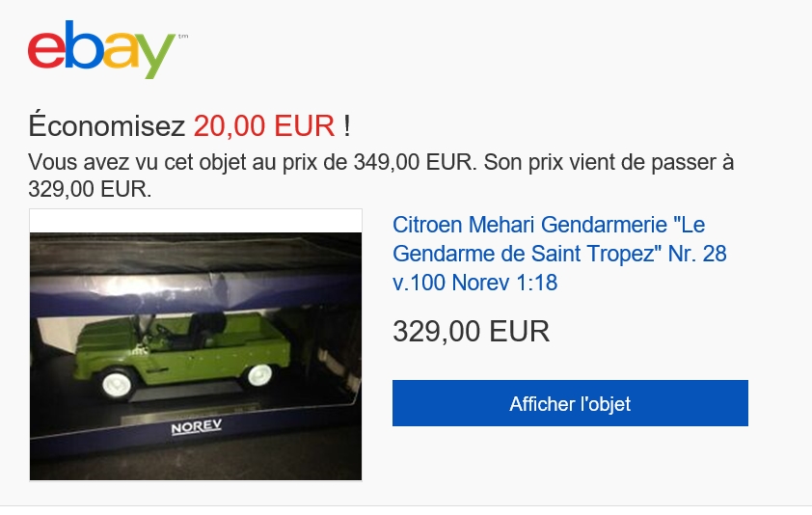Screen dimensions: 812x515
Task: Click the front white wheel of model car
Action: tap(117, 382)
